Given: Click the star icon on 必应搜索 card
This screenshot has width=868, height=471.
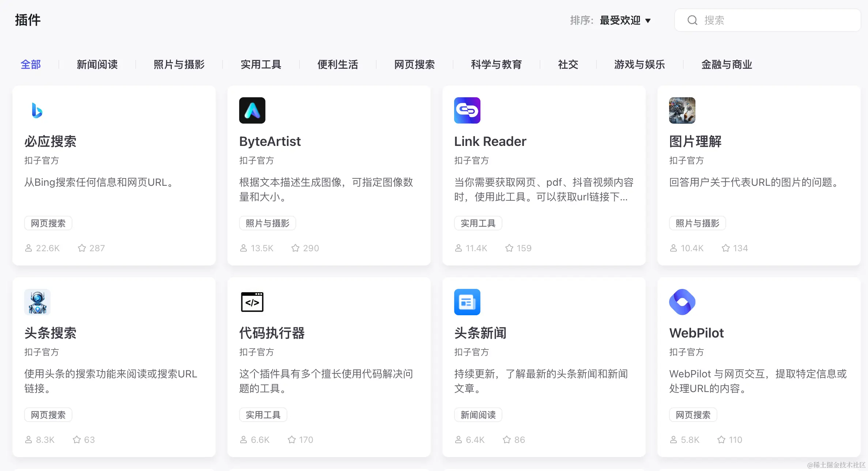Looking at the screenshot, I should coord(82,248).
